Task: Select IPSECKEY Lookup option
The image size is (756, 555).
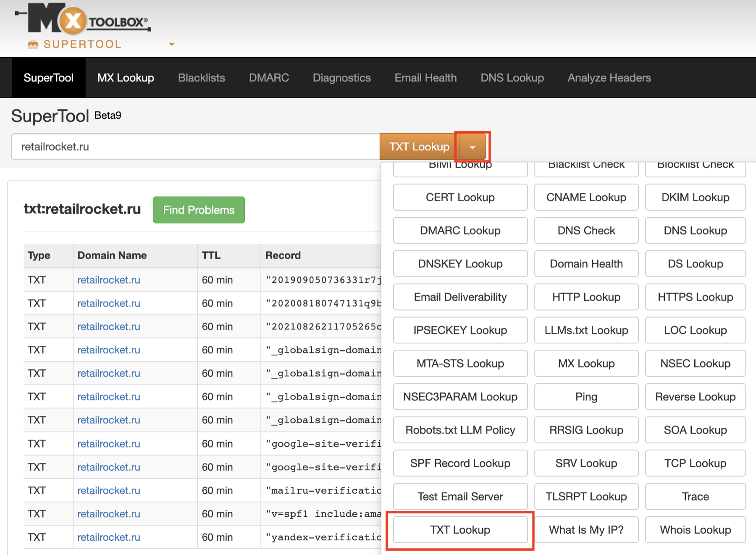Action: (460, 330)
